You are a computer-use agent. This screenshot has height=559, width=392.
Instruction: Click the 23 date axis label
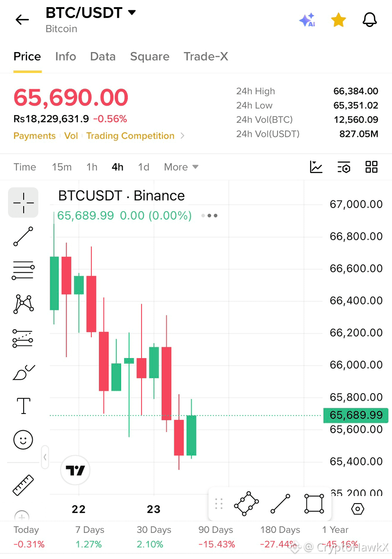click(153, 509)
